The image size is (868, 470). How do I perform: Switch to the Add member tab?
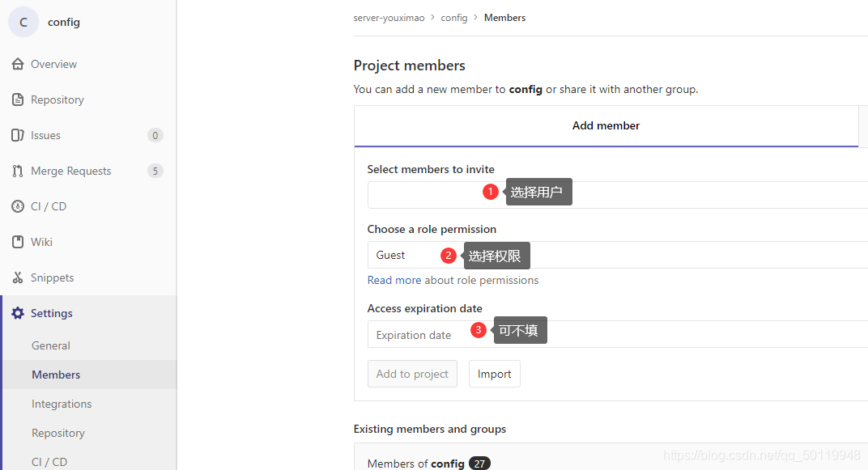(606, 125)
